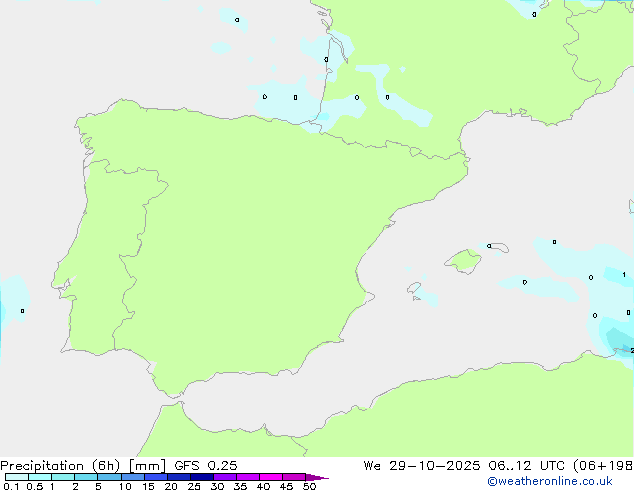Click the over-50 mm legend arrow tip
Image resolution: width=634 pixels, height=490 pixels.
(317, 477)
